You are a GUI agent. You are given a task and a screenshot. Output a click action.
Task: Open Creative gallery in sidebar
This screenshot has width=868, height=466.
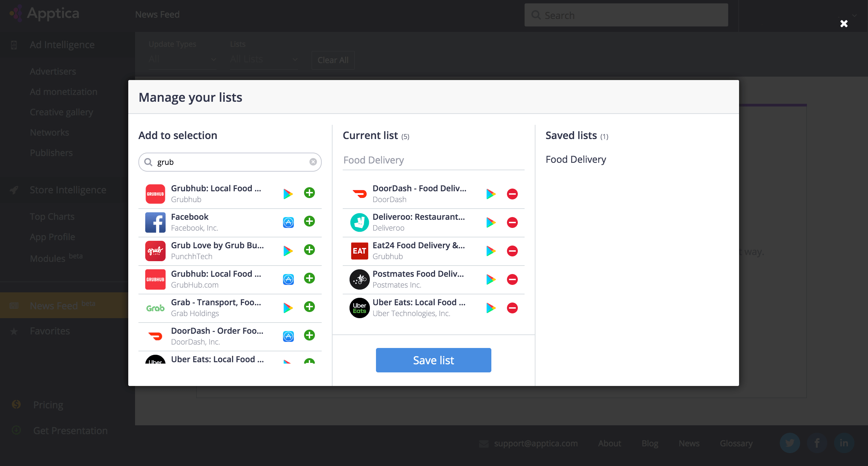pyautogui.click(x=61, y=112)
